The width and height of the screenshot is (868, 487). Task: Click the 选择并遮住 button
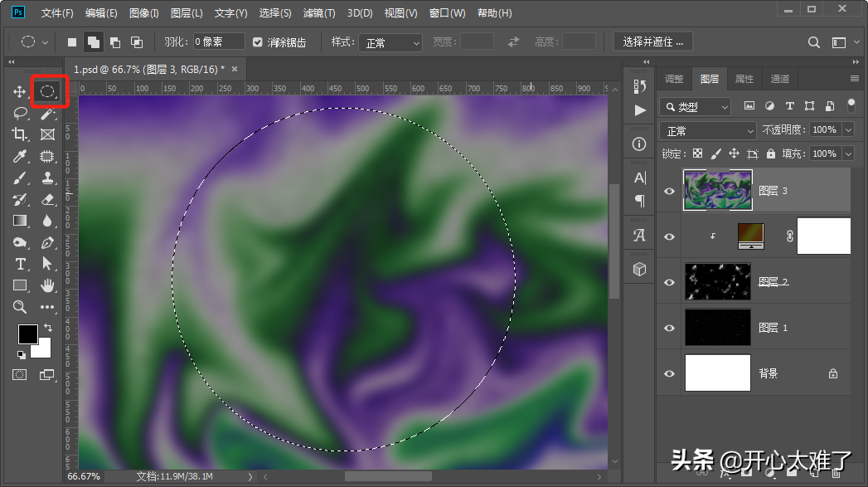pyautogui.click(x=653, y=42)
